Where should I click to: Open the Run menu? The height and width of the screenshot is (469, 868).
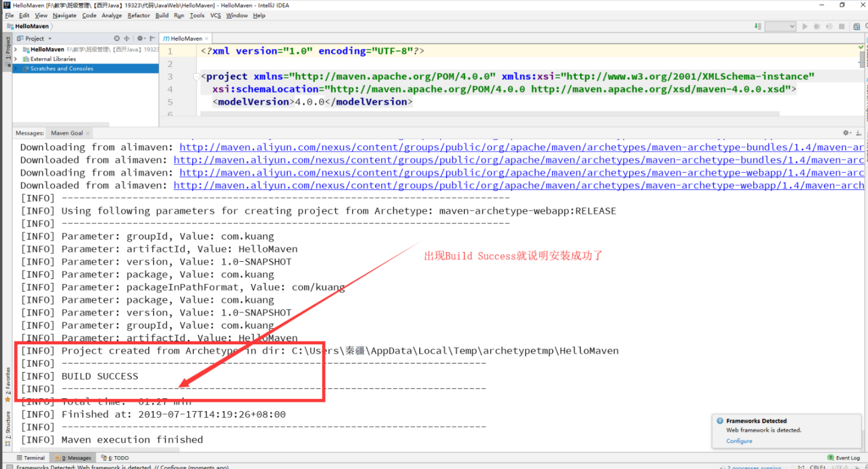pos(179,16)
